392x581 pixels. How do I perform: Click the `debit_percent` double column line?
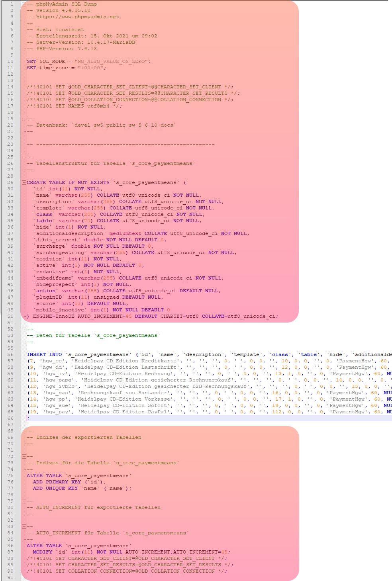pos(100,240)
